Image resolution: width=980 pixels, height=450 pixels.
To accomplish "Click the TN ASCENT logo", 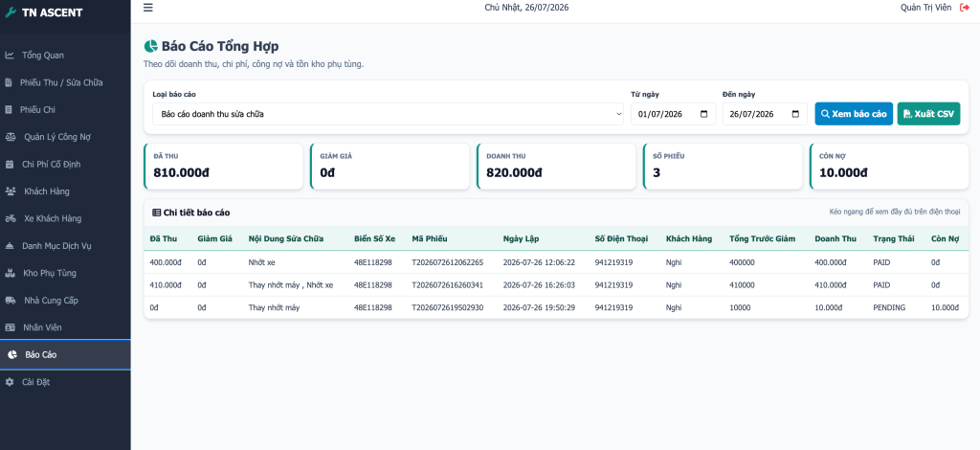I will 44,12.
